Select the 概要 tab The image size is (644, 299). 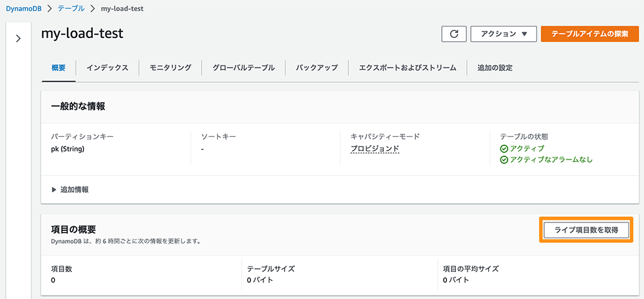click(59, 68)
